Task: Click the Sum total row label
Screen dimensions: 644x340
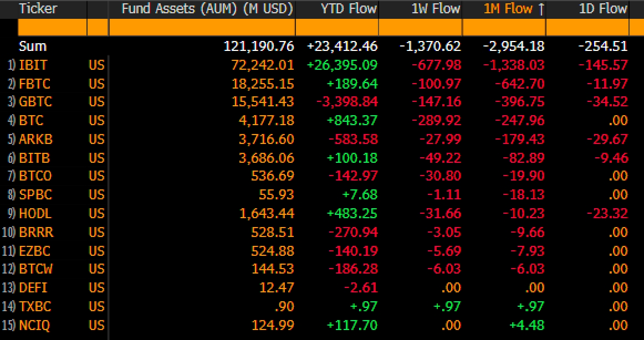Action: tap(33, 47)
